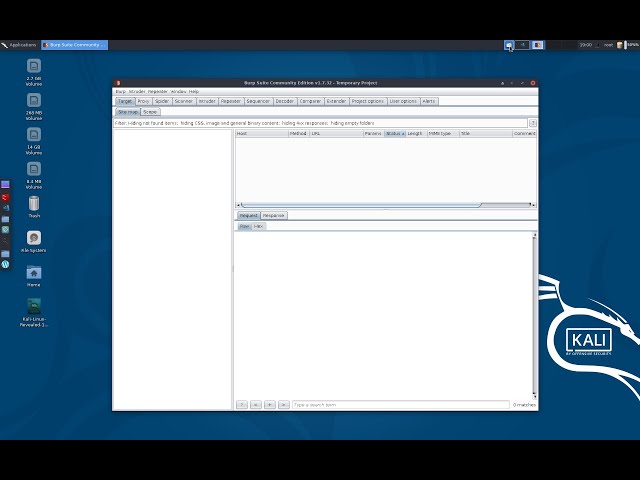Open the Help menu
The width and height of the screenshot is (640, 480).
194,91
